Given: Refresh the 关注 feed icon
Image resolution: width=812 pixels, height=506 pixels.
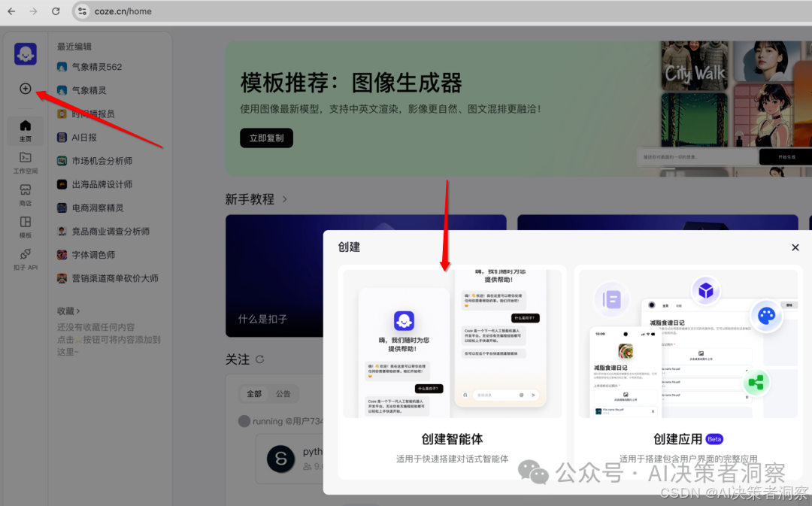Looking at the screenshot, I should 260,359.
